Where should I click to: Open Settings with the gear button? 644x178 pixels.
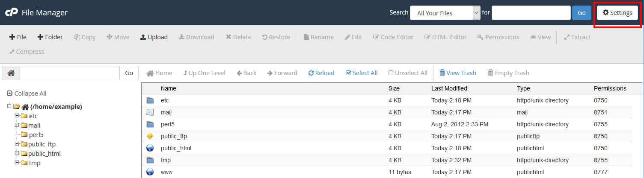coord(617,13)
